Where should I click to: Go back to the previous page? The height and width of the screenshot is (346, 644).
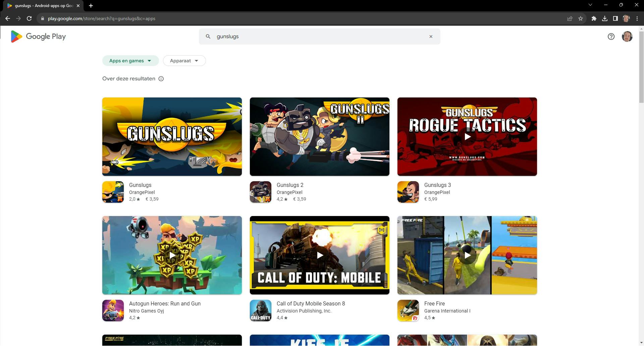tap(8, 18)
